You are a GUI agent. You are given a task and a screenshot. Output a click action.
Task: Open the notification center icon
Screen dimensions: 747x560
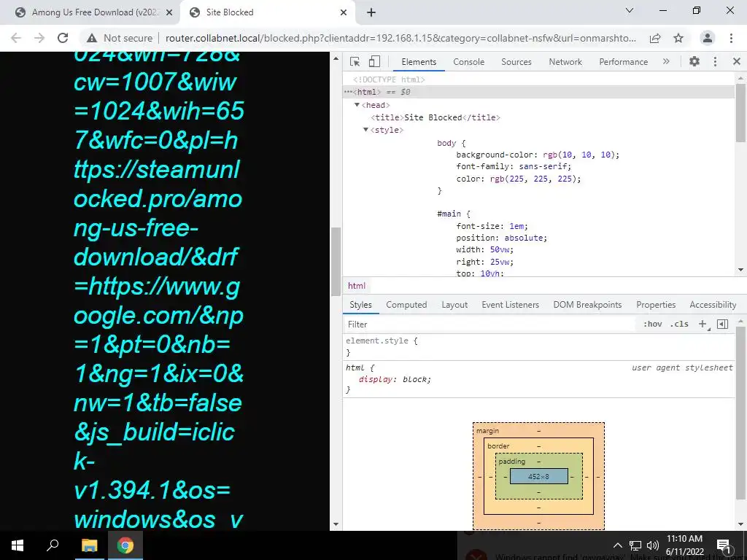point(724,545)
